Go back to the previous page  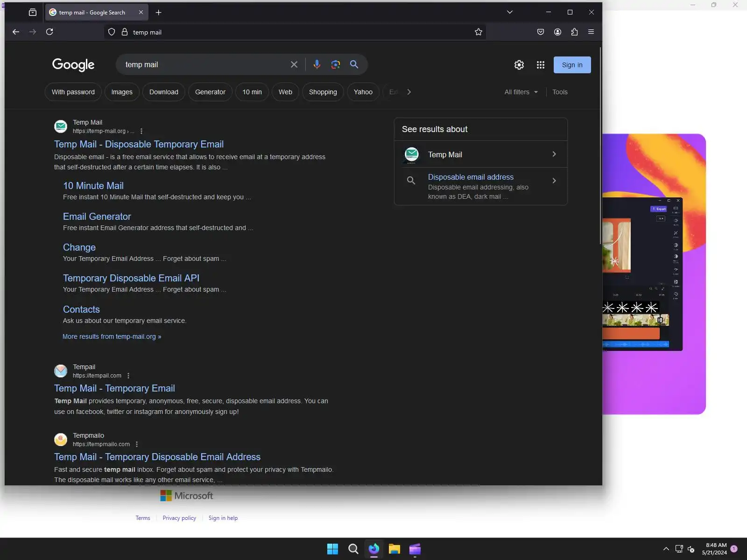point(16,32)
